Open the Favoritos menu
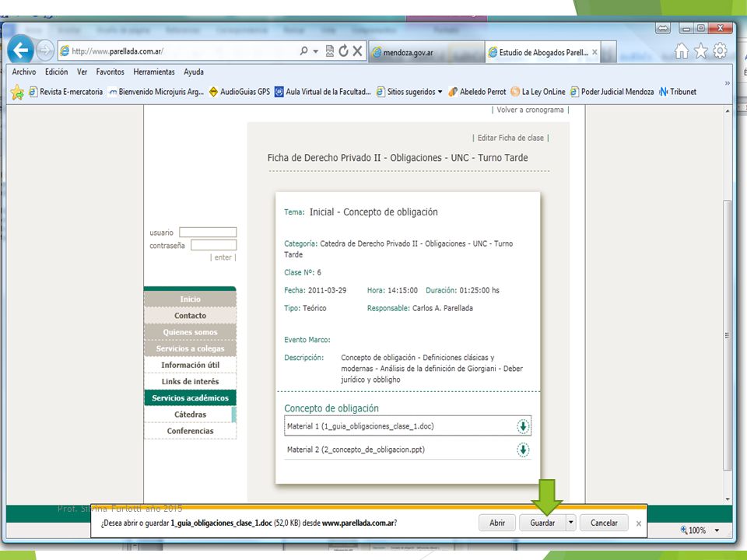Viewport: 747px width, 560px height. pos(110,72)
